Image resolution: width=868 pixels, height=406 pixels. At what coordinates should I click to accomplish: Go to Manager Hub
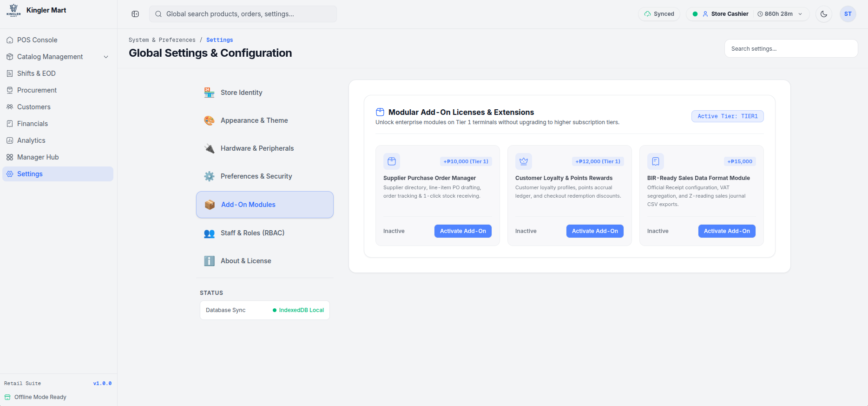point(58,157)
